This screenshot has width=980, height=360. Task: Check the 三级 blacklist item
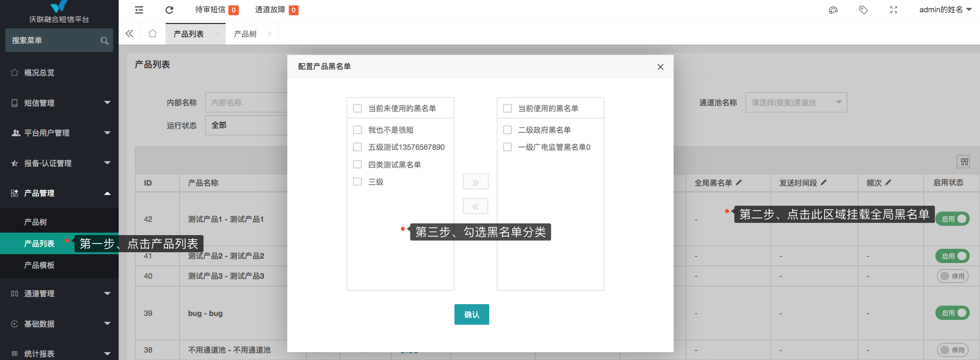click(x=357, y=182)
